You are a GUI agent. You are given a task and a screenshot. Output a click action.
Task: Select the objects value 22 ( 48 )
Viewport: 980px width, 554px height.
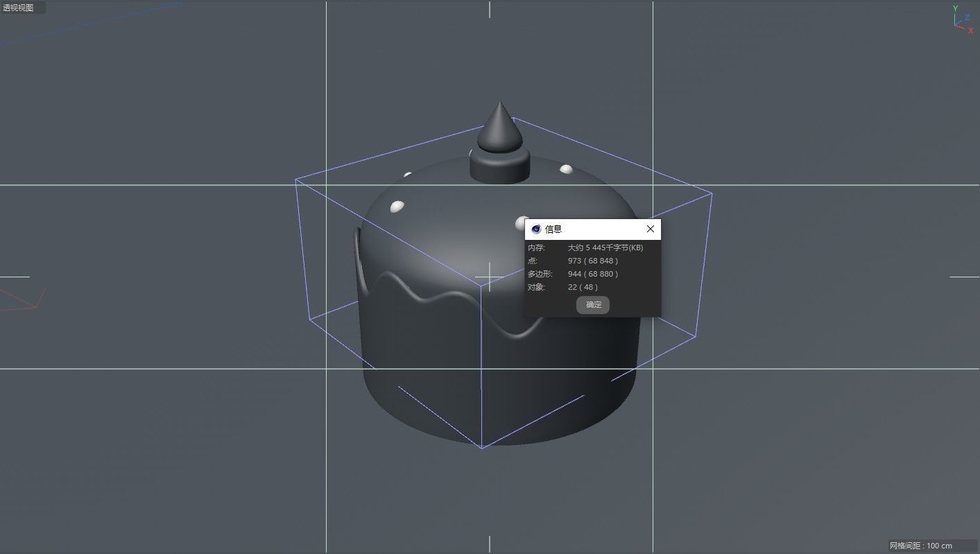pyautogui.click(x=582, y=287)
